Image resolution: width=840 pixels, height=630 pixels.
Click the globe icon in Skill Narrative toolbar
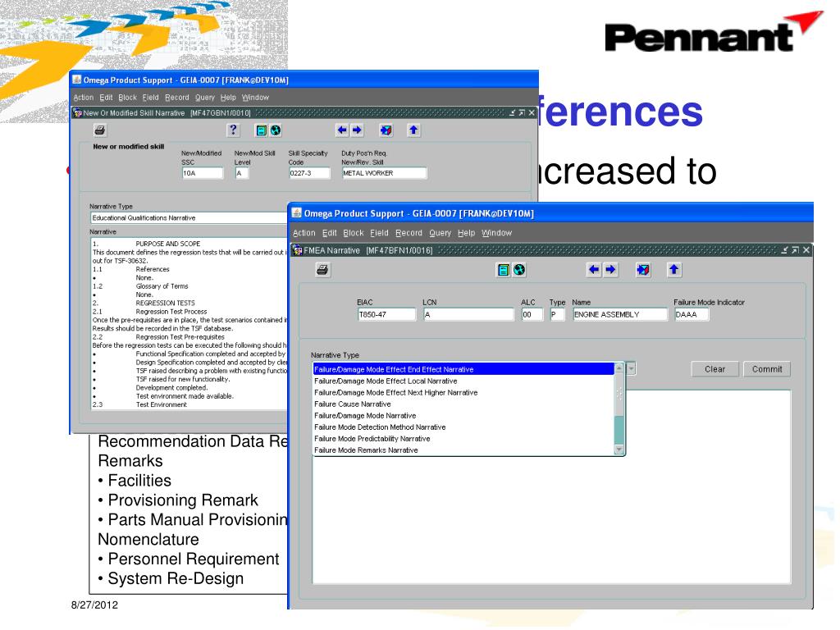[x=276, y=130]
